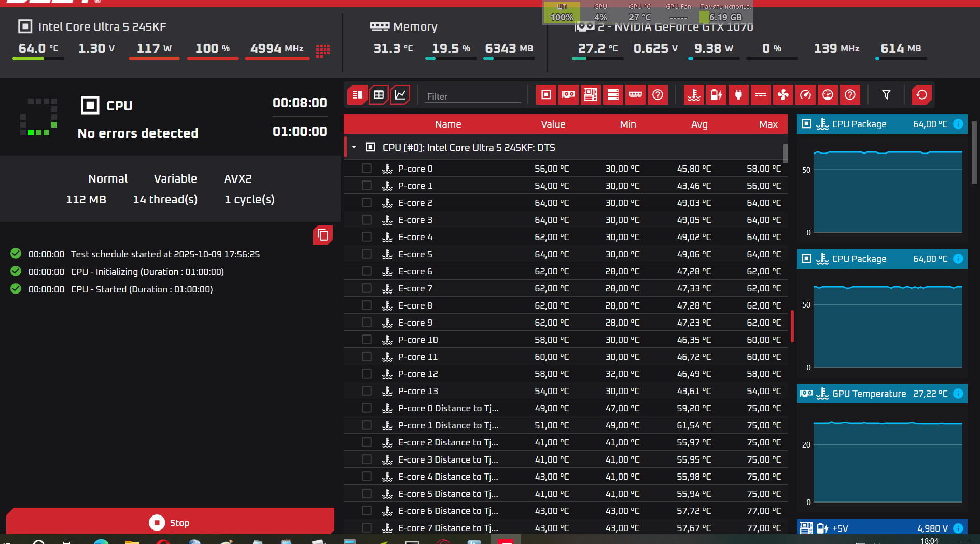Click the graphs panel vertical scrollbar
Screen dimensions: 980x544
(x=974, y=152)
